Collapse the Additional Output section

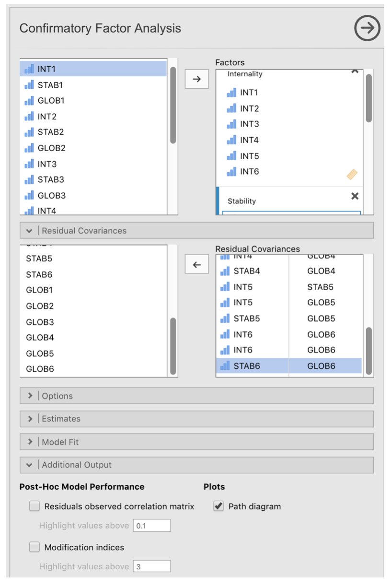[196, 465]
